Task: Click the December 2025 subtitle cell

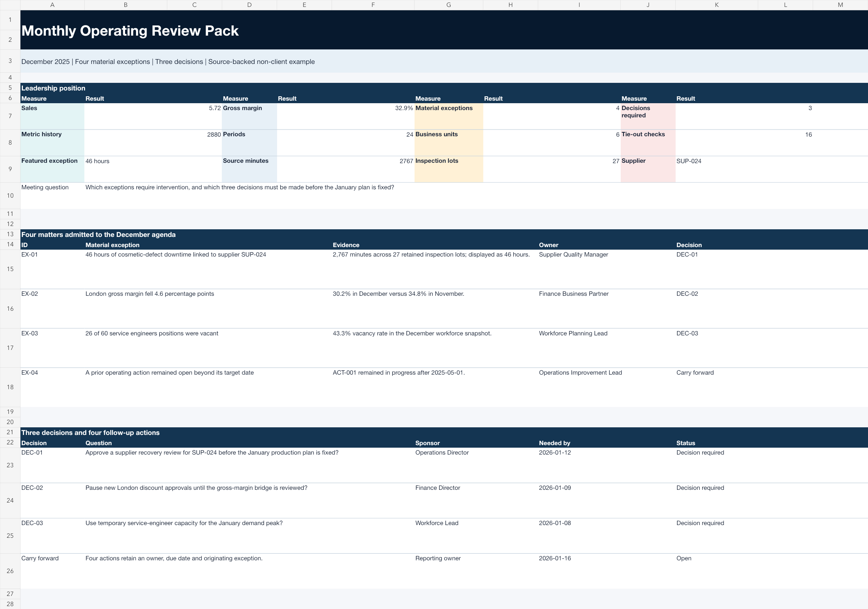Action: 444,61
